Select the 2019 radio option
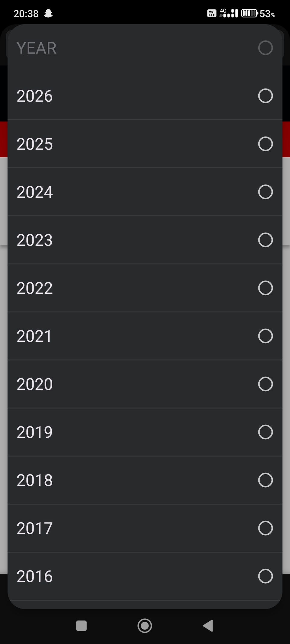The image size is (290, 644). (x=266, y=432)
